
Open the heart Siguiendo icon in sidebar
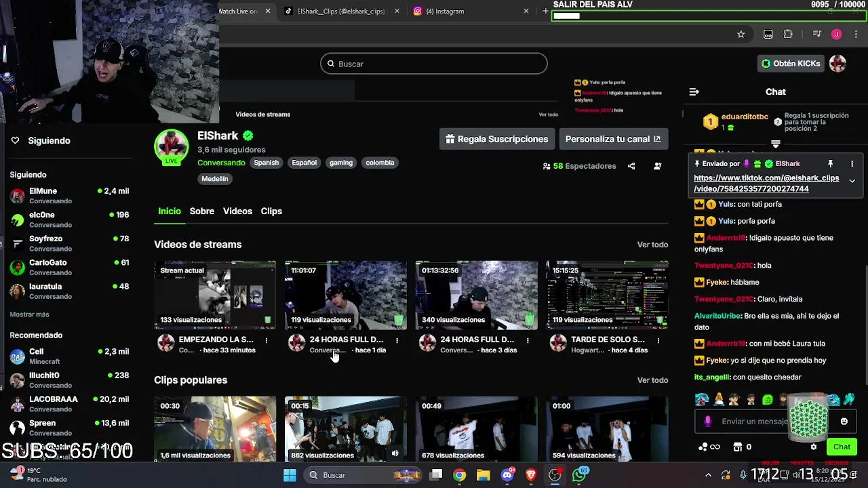tap(15, 140)
